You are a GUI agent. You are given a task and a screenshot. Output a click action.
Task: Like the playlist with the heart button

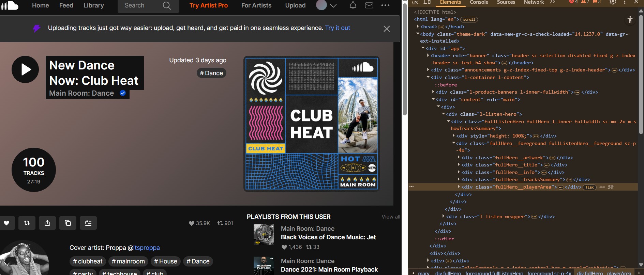point(6,223)
